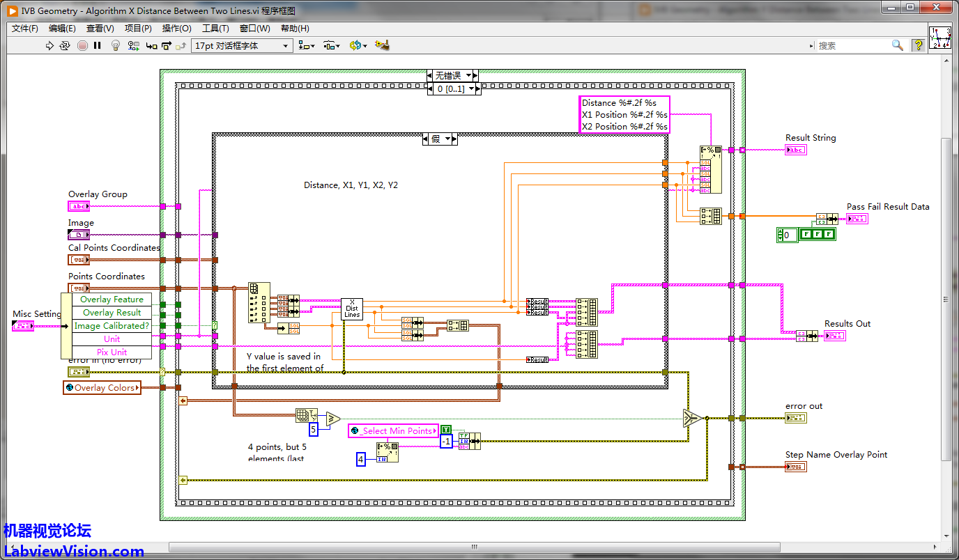Click the Run Continuously toolbar icon

click(x=65, y=45)
